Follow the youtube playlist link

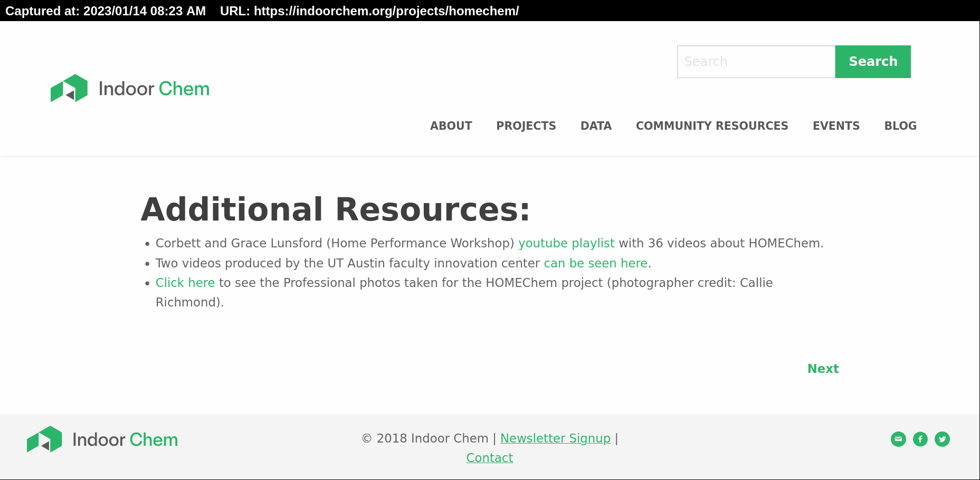tap(566, 243)
